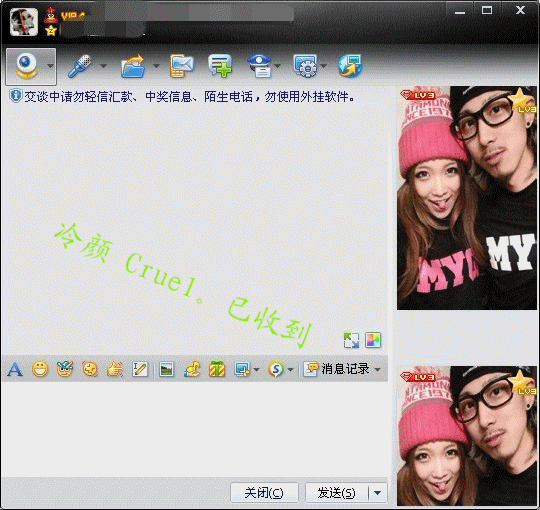The width and height of the screenshot is (540, 510).
Task: Send a picture with image icon
Action: pos(167,370)
